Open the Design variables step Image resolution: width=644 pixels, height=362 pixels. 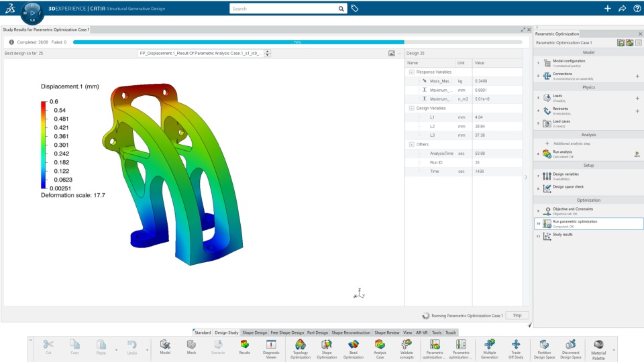588,176
